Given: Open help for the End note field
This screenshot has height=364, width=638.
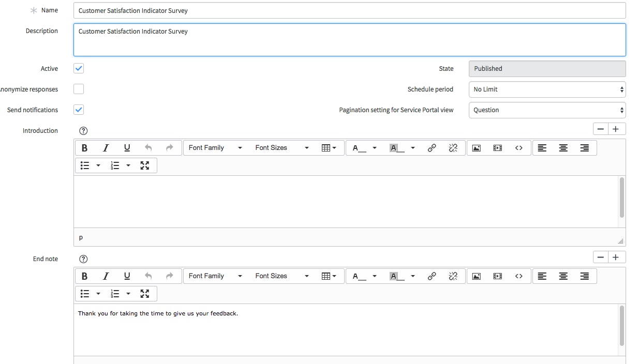Looking at the screenshot, I should 83,259.
